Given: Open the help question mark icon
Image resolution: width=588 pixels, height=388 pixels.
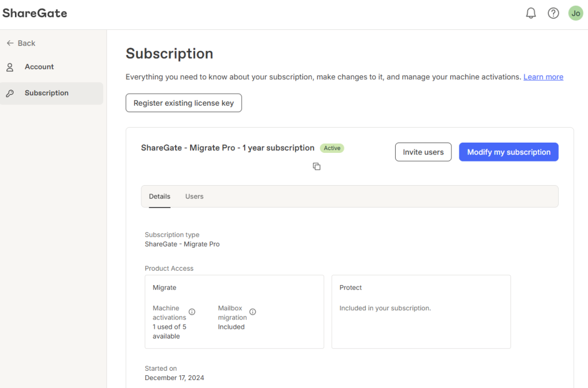Looking at the screenshot, I should point(553,13).
